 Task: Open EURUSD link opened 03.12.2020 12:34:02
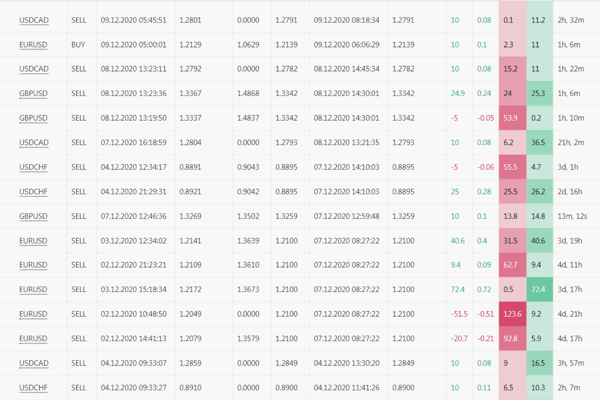click(34, 241)
